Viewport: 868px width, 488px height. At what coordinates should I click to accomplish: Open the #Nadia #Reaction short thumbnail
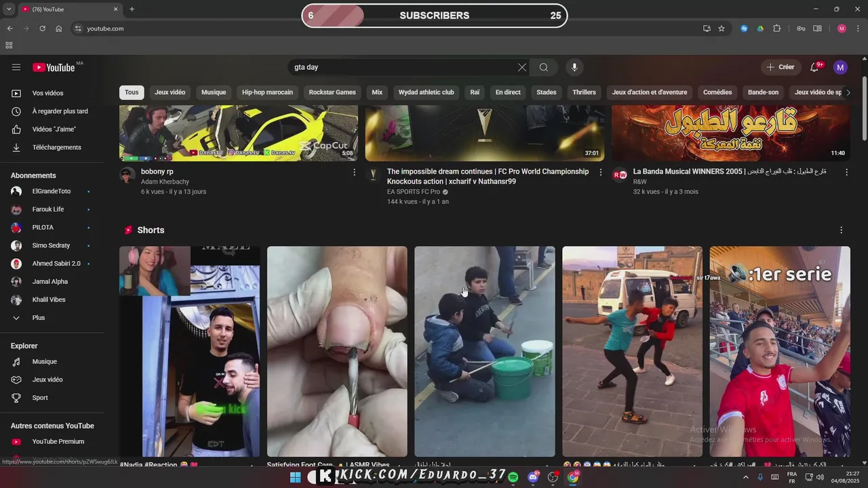189,351
